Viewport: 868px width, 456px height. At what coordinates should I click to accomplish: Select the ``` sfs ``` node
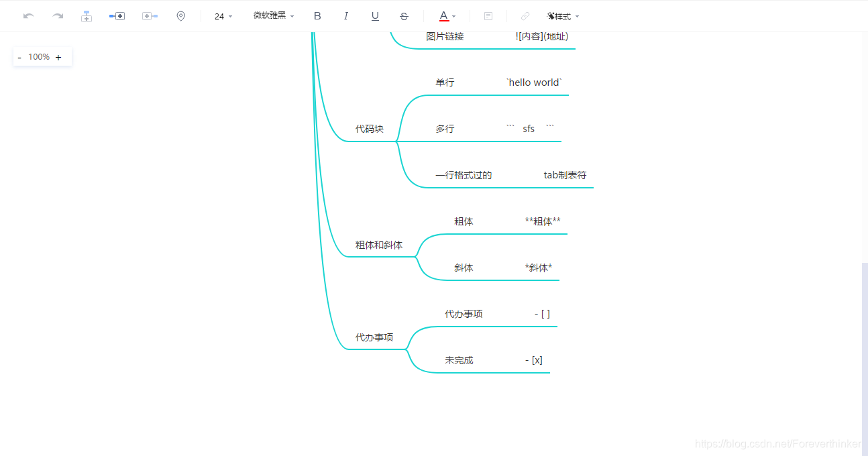530,129
